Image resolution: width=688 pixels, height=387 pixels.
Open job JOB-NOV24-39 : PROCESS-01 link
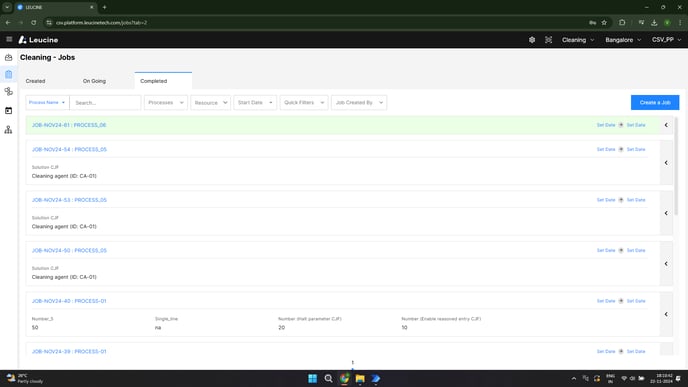[69, 351]
